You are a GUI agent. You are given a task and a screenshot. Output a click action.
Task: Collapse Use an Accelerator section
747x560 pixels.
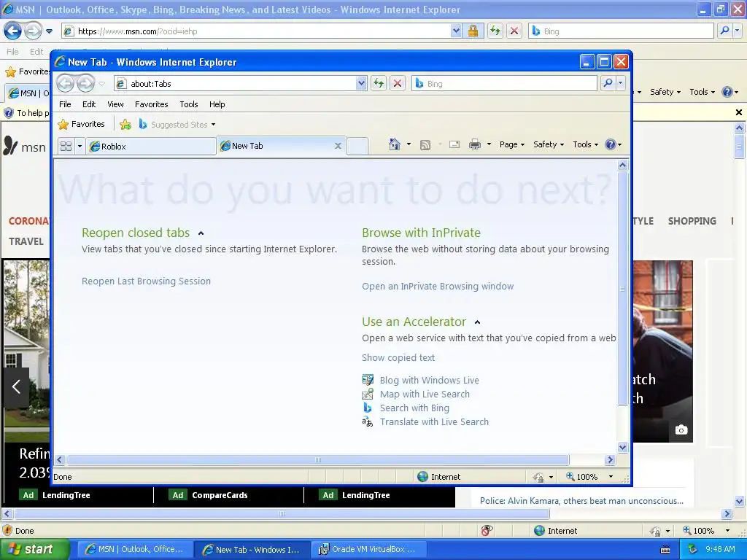(477, 322)
